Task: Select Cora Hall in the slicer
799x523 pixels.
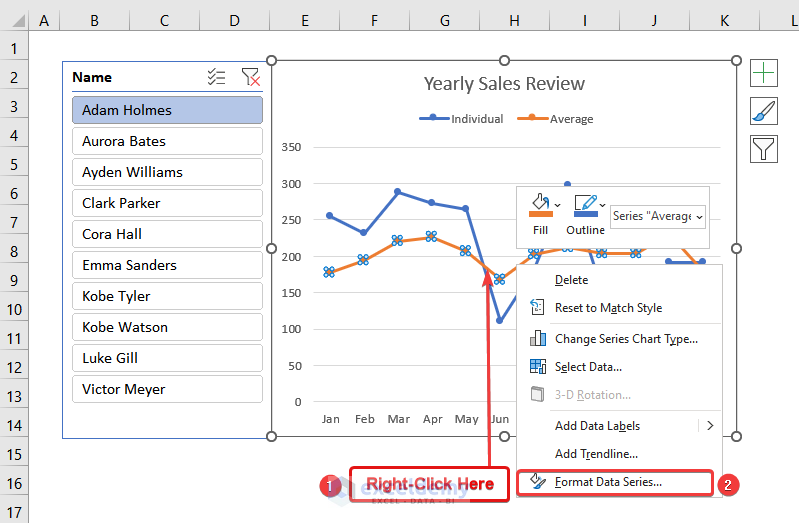Action: [167, 234]
